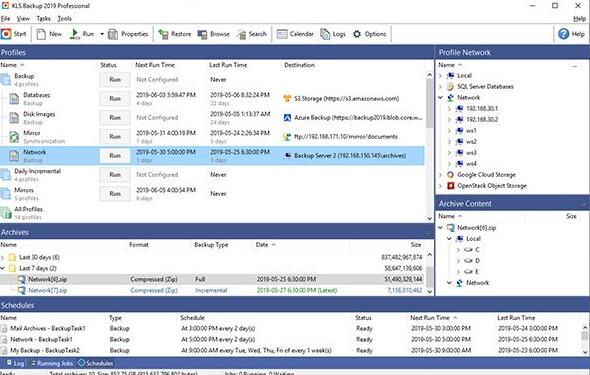
Task: Open the Help menu in menu bar
Action: pyautogui.click(x=579, y=18)
